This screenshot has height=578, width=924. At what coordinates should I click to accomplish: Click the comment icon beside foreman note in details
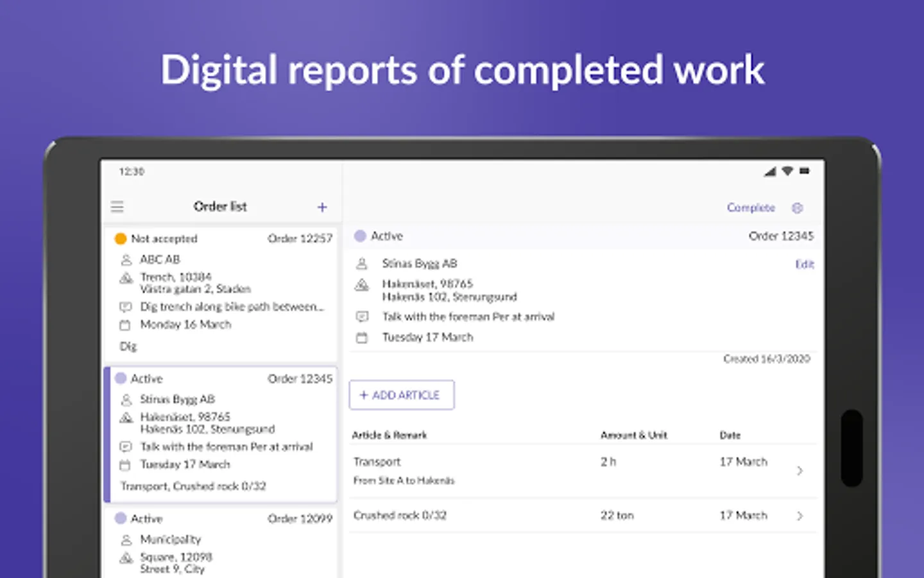point(362,317)
